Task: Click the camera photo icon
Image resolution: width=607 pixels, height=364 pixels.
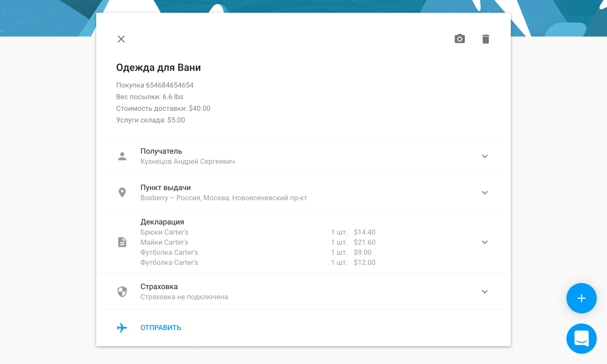Action: coord(459,39)
